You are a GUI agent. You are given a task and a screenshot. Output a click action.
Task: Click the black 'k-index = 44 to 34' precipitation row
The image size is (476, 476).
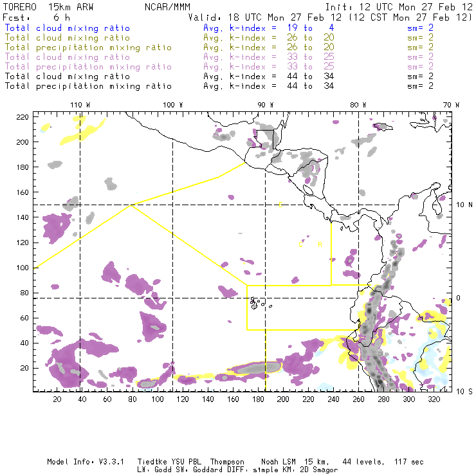[269, 86]
